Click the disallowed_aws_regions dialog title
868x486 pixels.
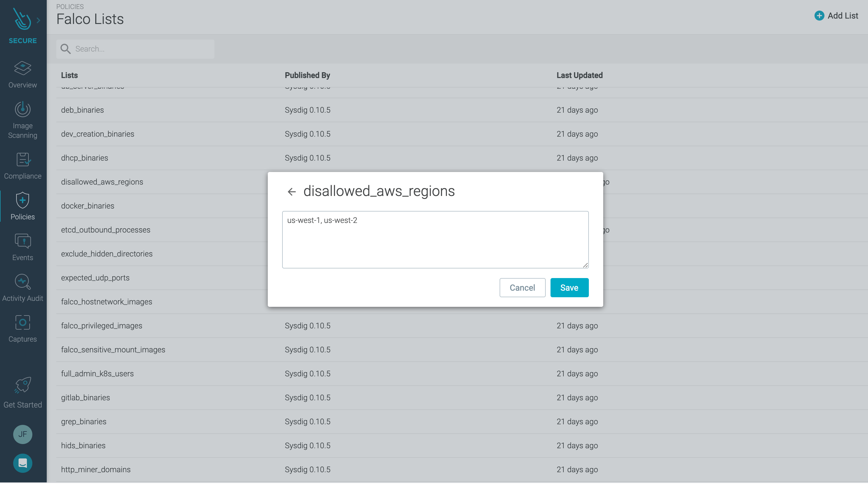(x=379, y=191)
